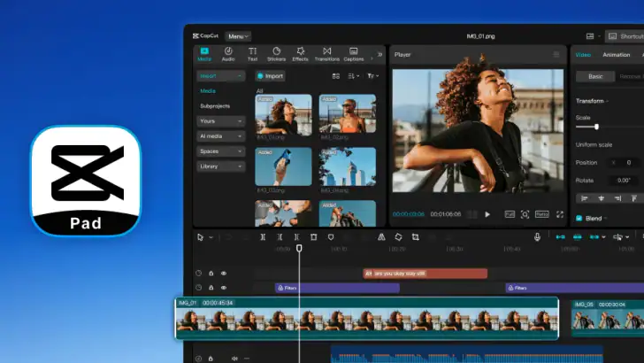Click the delete-left trim tool
Viewport: 644px width, 363px height.
[x=280, y=237]
